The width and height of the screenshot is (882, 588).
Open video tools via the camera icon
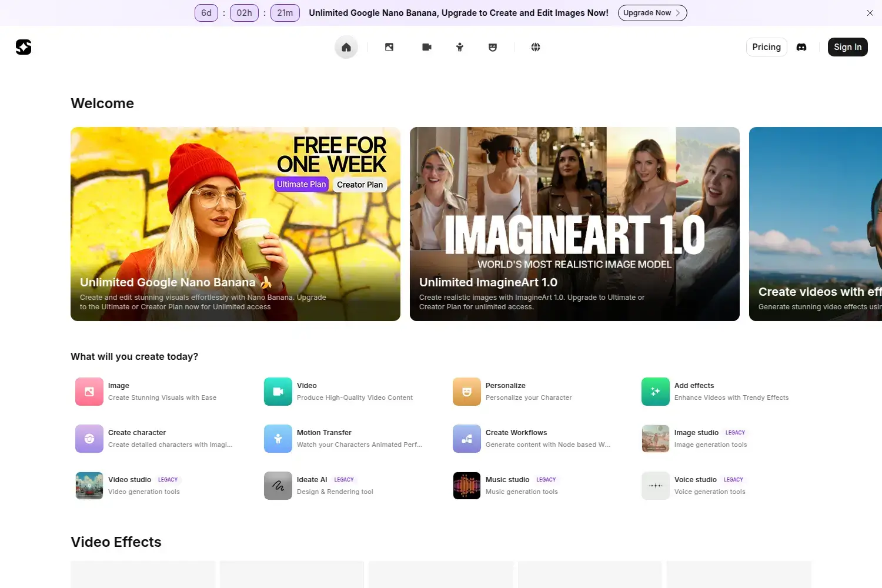pyautogui.click(x=426, y=47)
